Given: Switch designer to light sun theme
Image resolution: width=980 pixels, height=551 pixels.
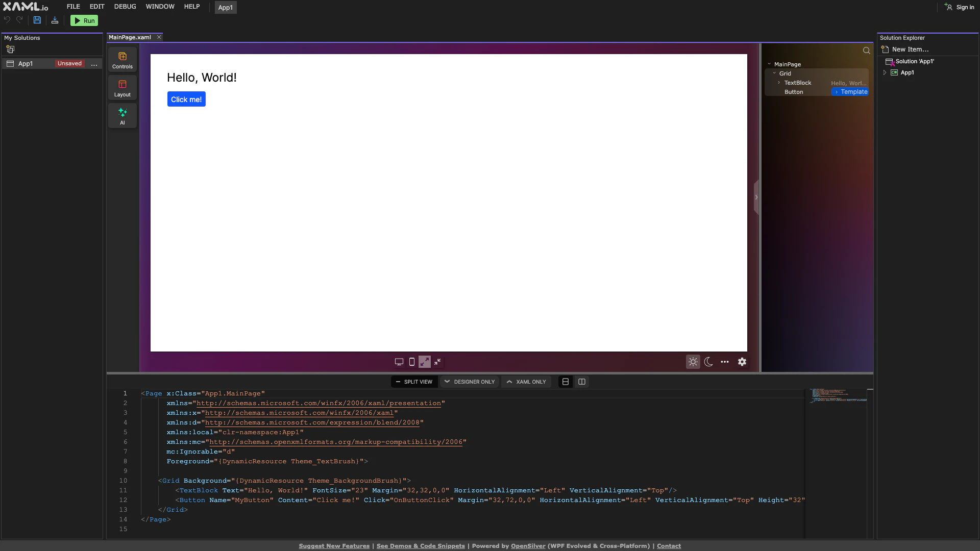Looking at the screenshot, I should [x=693, y=362].
